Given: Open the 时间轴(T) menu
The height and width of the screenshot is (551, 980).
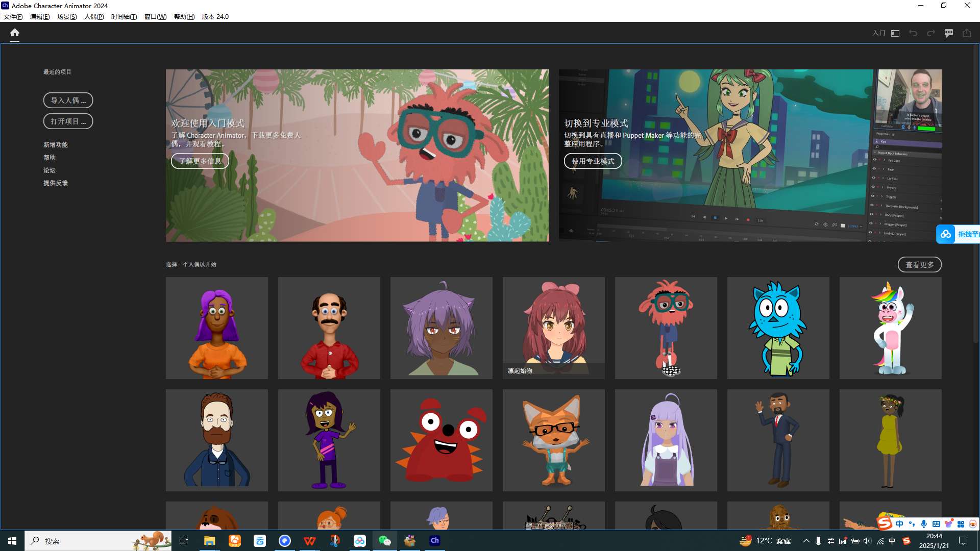Looking at the screenshot, I should pos(124,16).
